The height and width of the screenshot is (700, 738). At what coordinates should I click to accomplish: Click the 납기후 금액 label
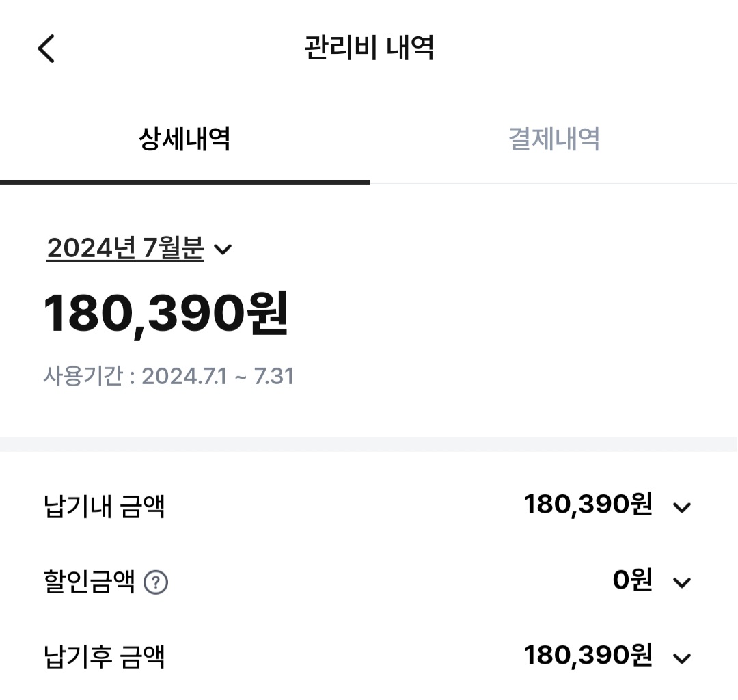tap(105, 658)
